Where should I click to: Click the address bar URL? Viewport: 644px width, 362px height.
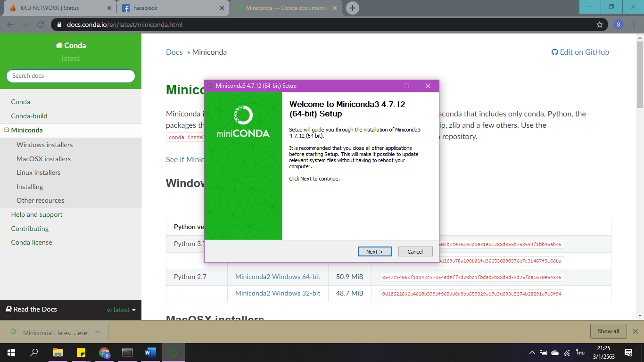point(124,25)
